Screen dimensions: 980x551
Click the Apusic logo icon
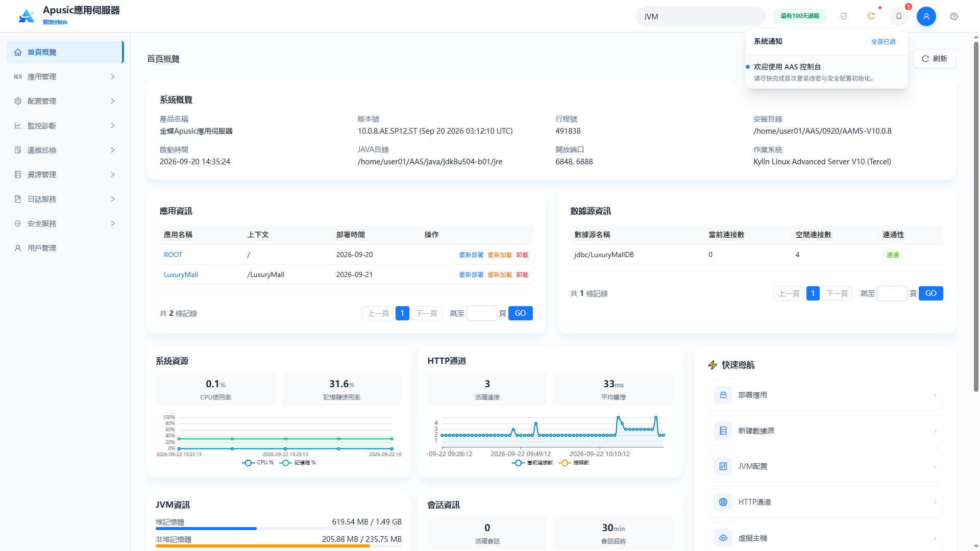(27, 16)
